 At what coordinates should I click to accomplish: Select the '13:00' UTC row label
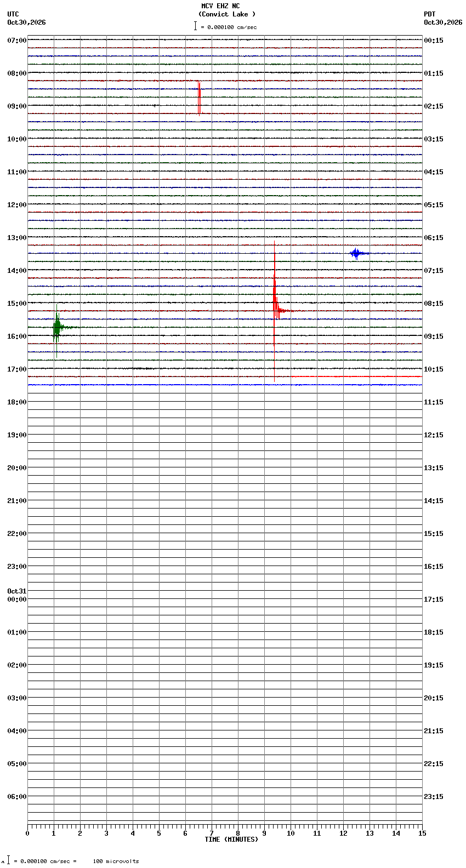17,238
